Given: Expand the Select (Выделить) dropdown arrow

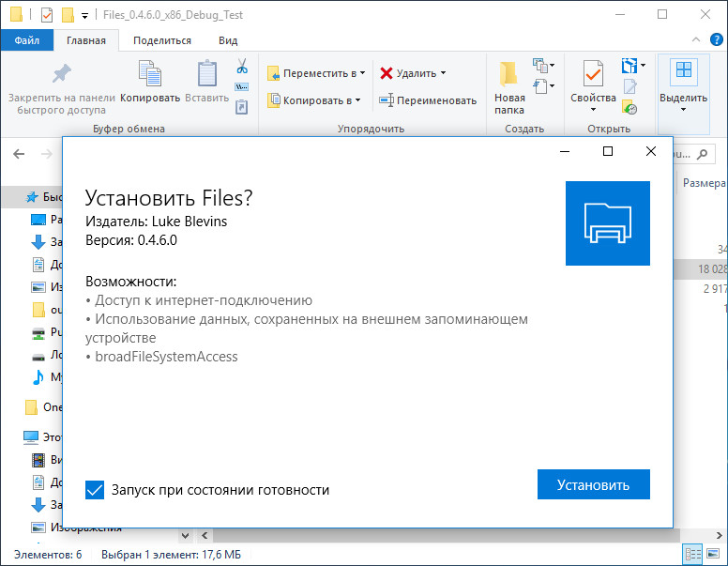Looking at the screenshot, I should tap(683, 110).
